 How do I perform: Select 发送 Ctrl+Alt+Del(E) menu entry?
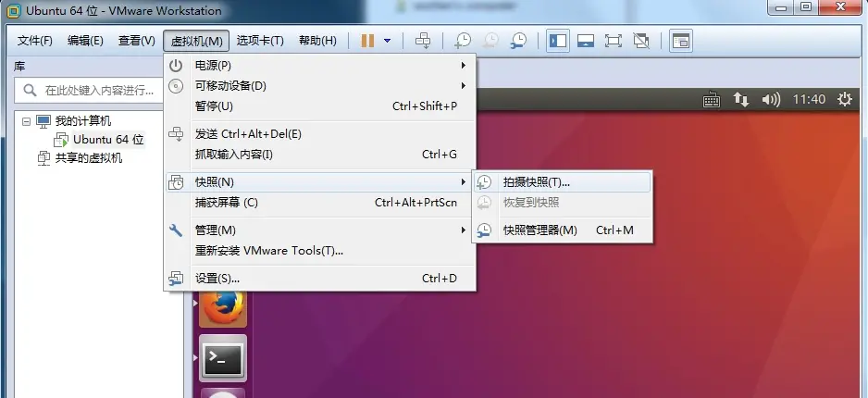320,134
